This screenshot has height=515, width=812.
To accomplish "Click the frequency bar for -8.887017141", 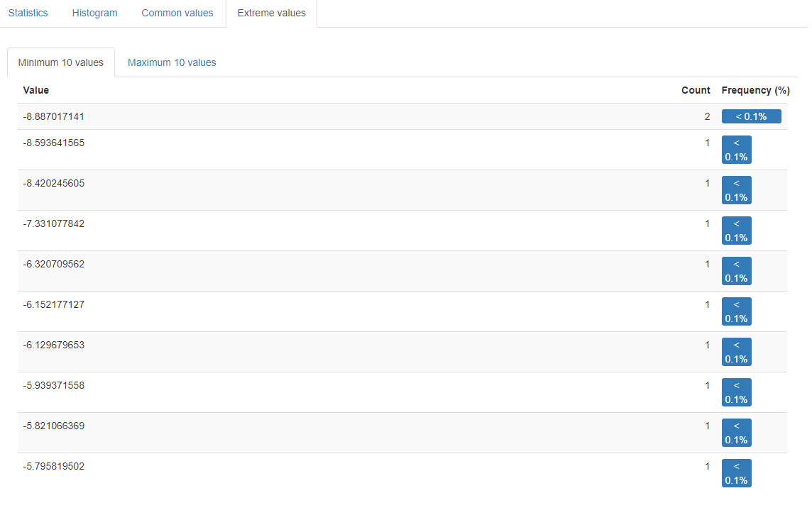I will 752,116.
